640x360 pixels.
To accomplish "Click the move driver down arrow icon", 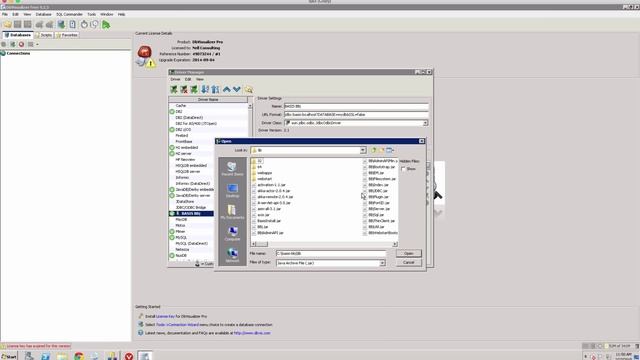I will [x=237, y=89].
